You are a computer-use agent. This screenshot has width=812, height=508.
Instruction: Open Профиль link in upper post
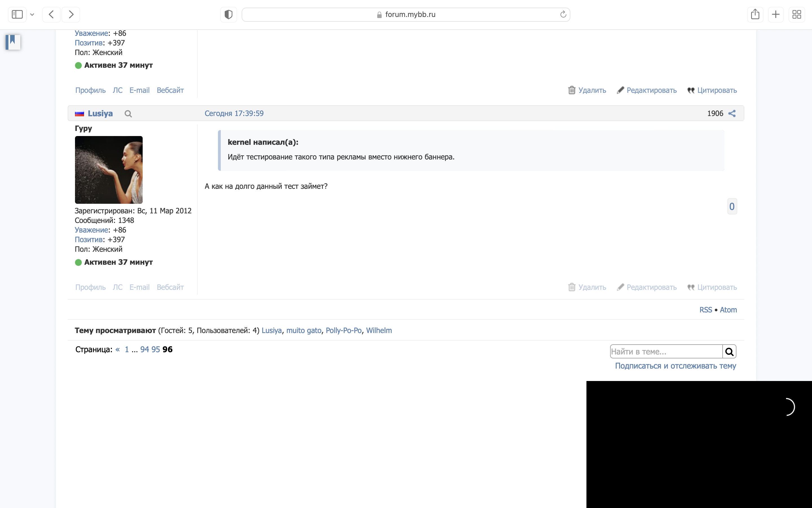90,90
